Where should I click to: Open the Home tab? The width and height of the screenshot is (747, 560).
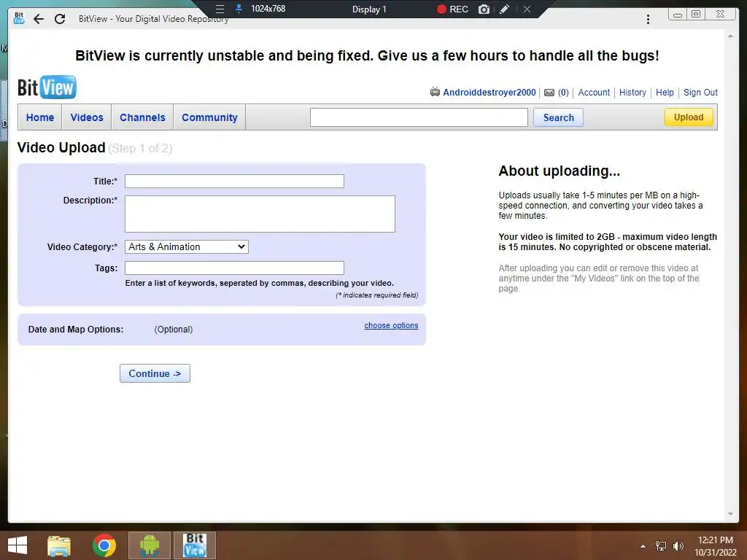pos(40,117)
